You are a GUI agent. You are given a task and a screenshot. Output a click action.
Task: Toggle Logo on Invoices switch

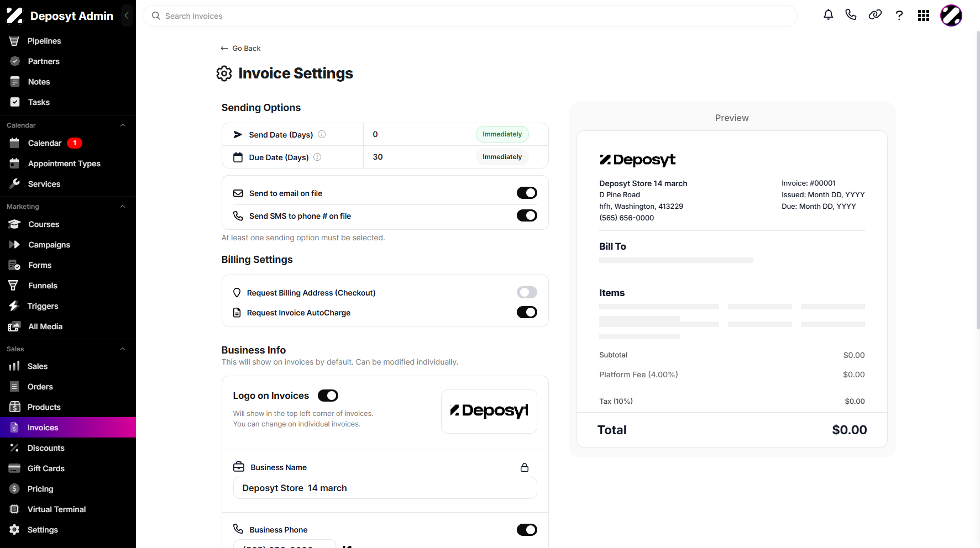coord(328,396)
